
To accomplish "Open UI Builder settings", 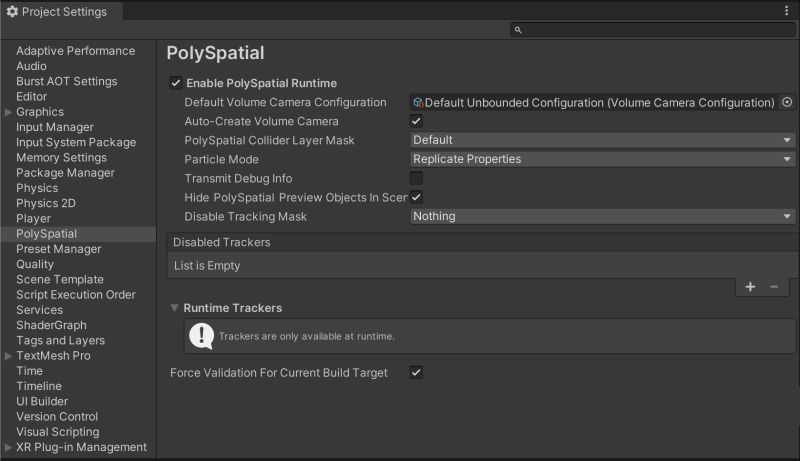I will click(x=42, y=402).
